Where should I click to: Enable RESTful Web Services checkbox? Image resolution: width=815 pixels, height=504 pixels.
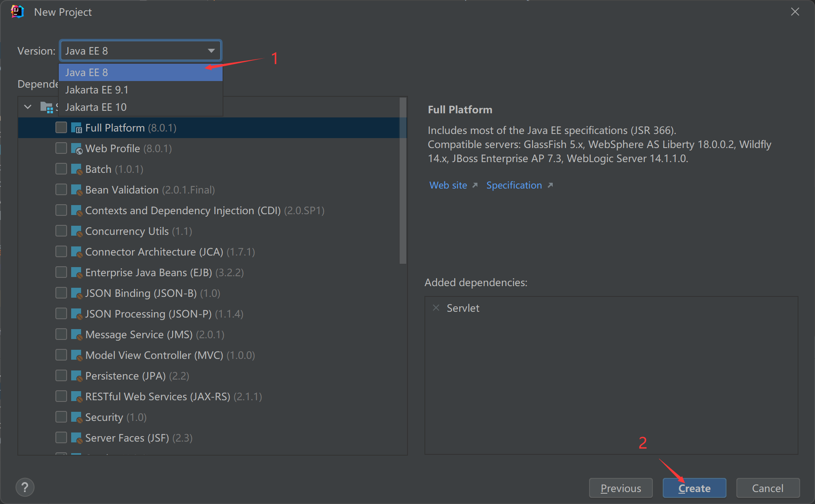pos(61,396)
